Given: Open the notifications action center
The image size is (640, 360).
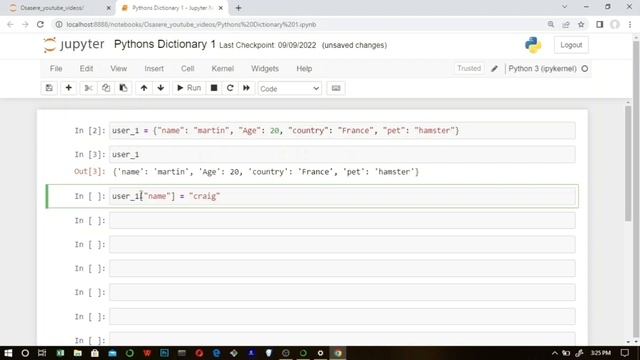Looking at the screenshot, I should (x=624, y=353).
